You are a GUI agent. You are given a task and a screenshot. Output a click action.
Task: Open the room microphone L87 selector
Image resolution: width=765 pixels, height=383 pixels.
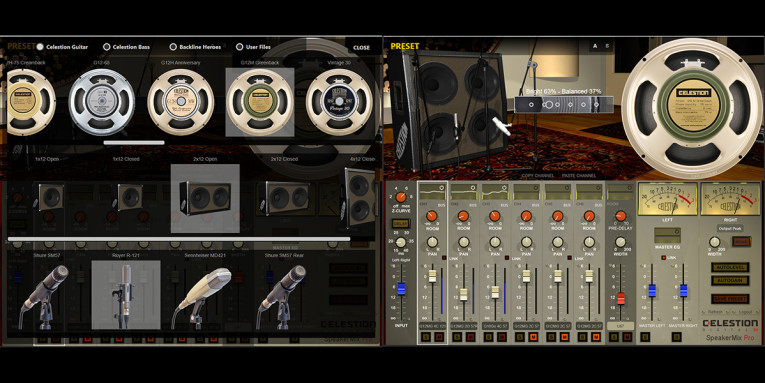tap(621, 325)
